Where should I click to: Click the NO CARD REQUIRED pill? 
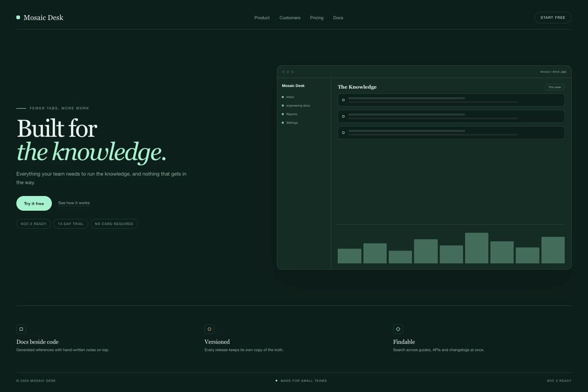coord(114,223)
